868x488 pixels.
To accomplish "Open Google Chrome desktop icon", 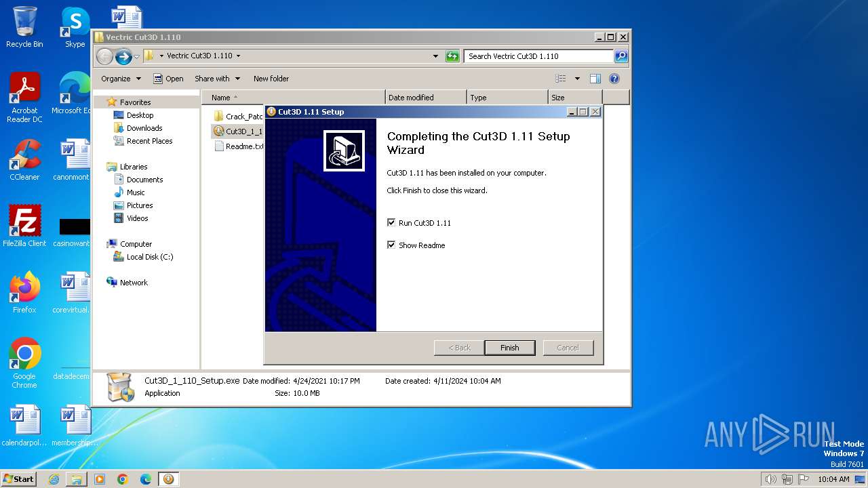I will (x=24, y=363).
